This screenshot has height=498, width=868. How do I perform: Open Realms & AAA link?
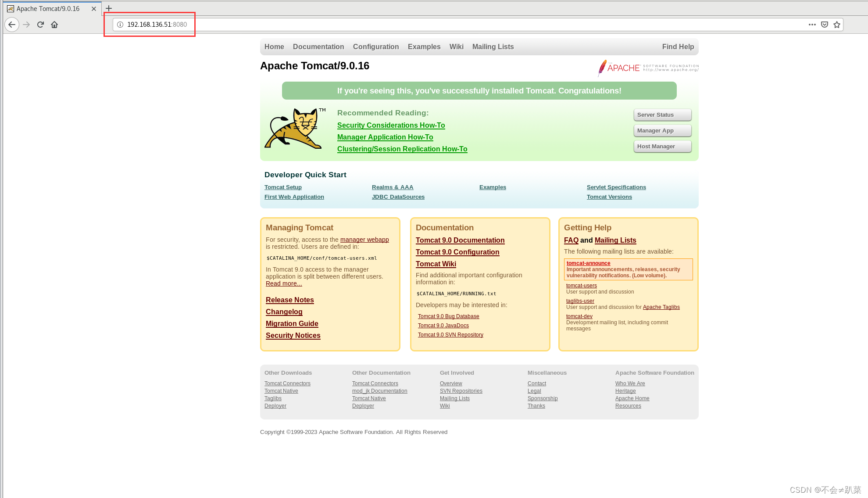coord(393,187)
